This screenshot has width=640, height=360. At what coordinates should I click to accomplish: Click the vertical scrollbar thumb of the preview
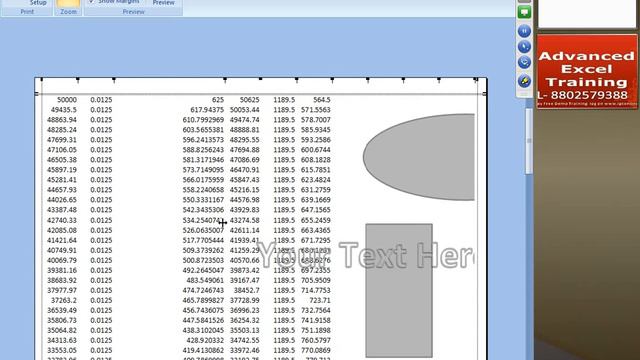pyautogui.click(x=529, y=142)
